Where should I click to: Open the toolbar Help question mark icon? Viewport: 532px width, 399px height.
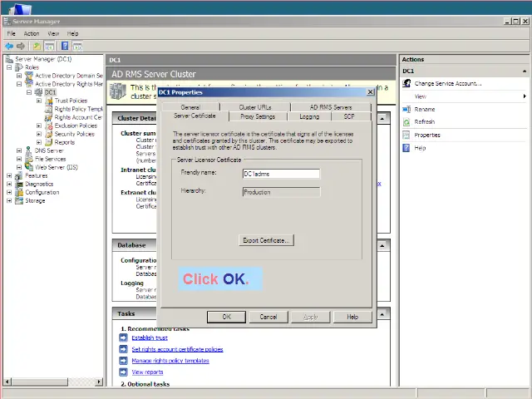pos(65,46)
